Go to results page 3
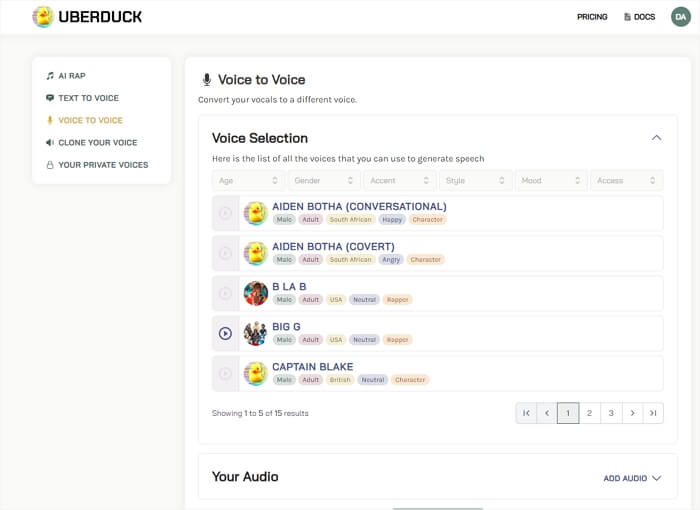Image resolution: width=700 pixels, height=510 pixels. point(611,413)
